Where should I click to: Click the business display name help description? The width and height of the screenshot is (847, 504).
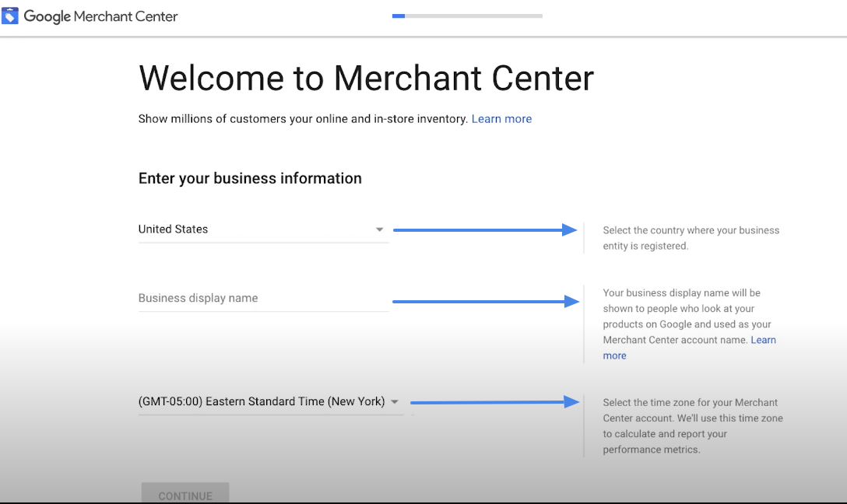coord(685,317)
